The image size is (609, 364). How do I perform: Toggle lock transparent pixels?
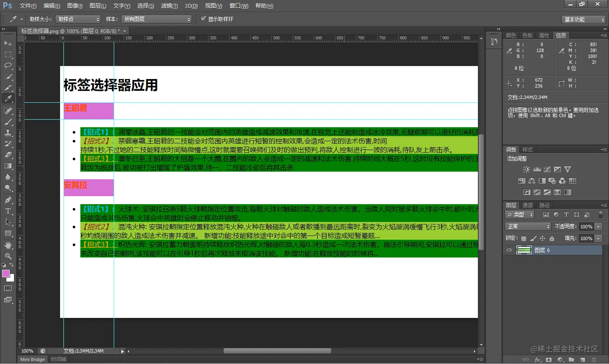pyautogui.click(x=524, y=238)
